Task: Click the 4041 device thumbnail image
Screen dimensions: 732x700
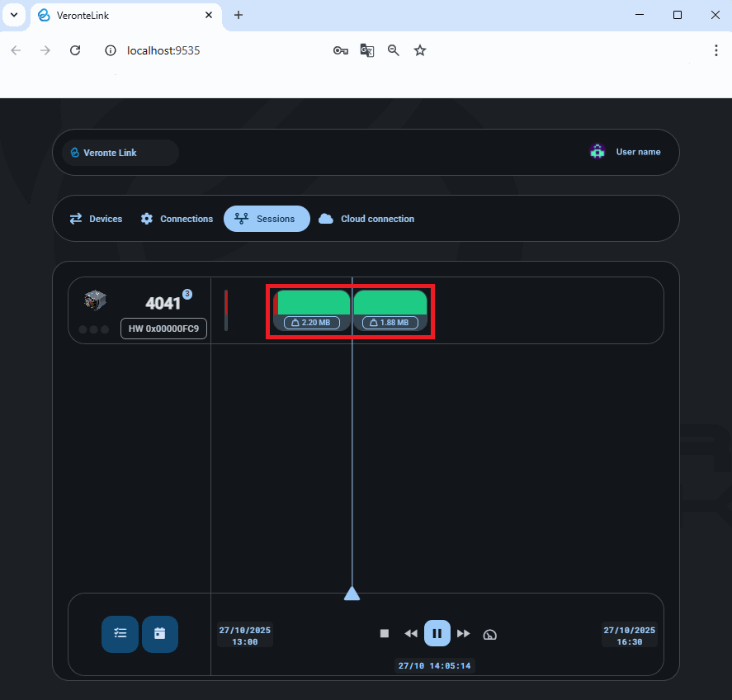Action: click(96, 301)
